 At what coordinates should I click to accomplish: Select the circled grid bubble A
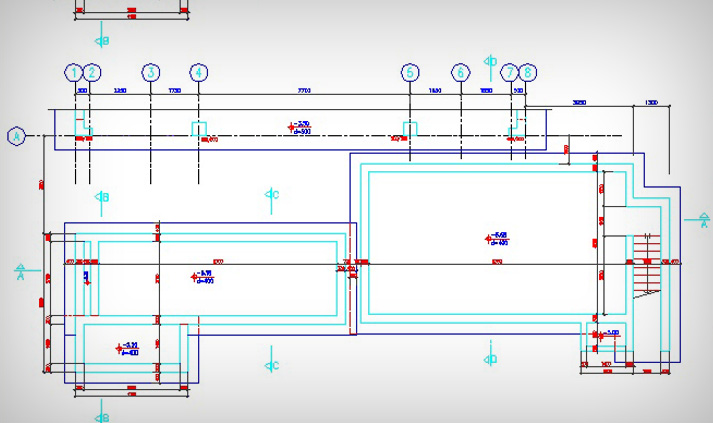coord(16,135)
